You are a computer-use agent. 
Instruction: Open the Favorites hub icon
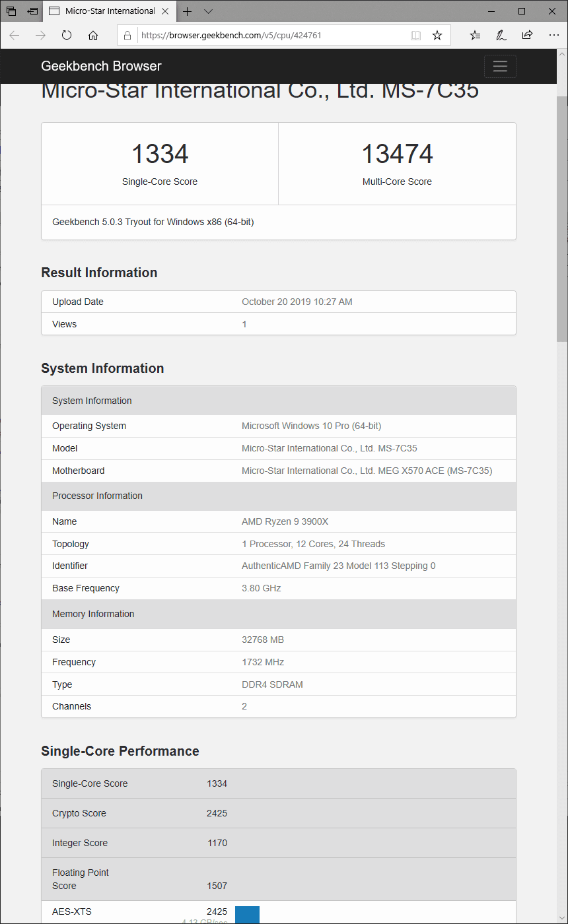(x=475, y=35)
